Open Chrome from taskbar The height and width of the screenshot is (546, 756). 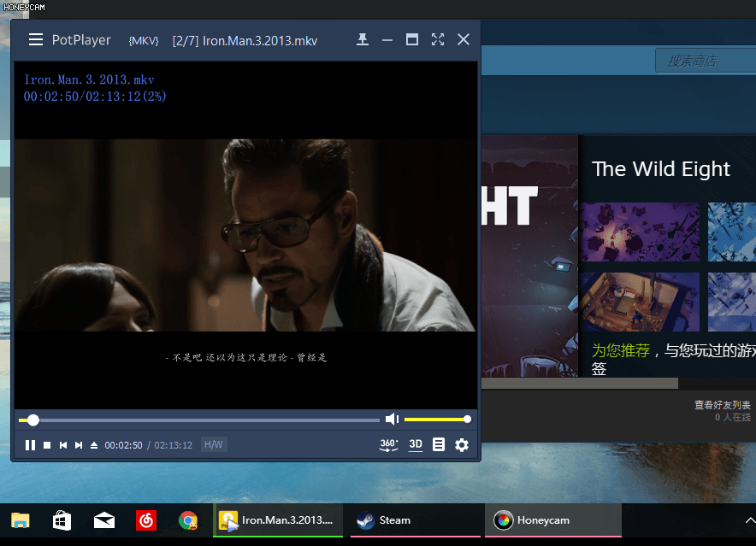(188, 520)
